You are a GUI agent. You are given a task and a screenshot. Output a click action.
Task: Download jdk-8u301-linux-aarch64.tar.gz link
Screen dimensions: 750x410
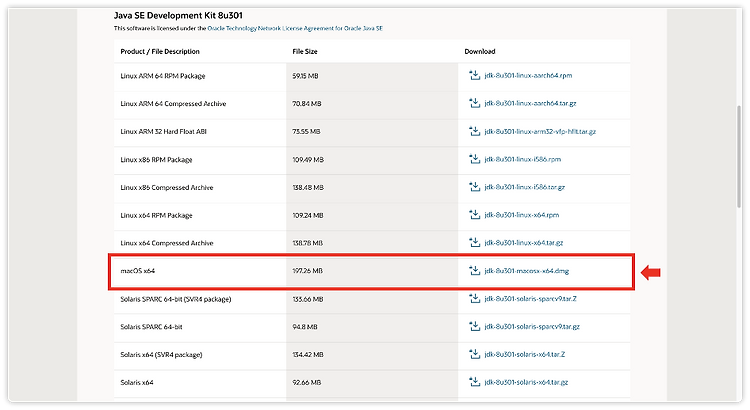point(530,103)
